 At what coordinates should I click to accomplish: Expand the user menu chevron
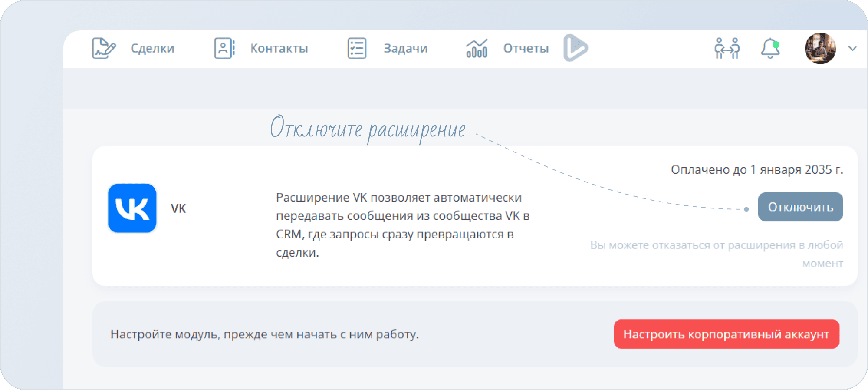point(852,48)
